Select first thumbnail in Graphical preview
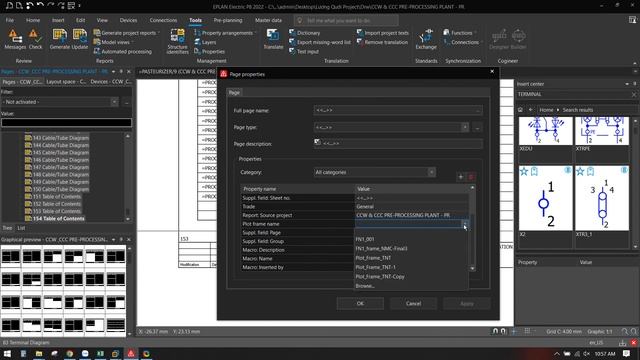 pos(11,256)
